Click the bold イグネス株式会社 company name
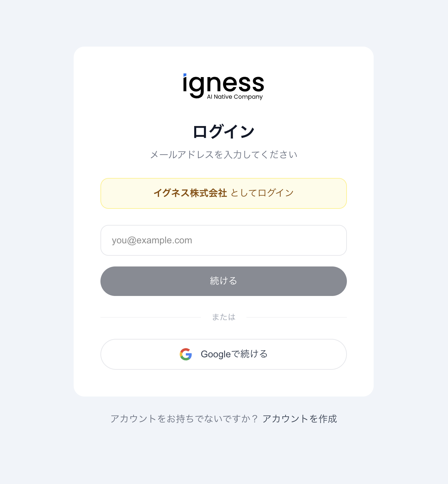This screenshot has height=484, width=448. 190,193
